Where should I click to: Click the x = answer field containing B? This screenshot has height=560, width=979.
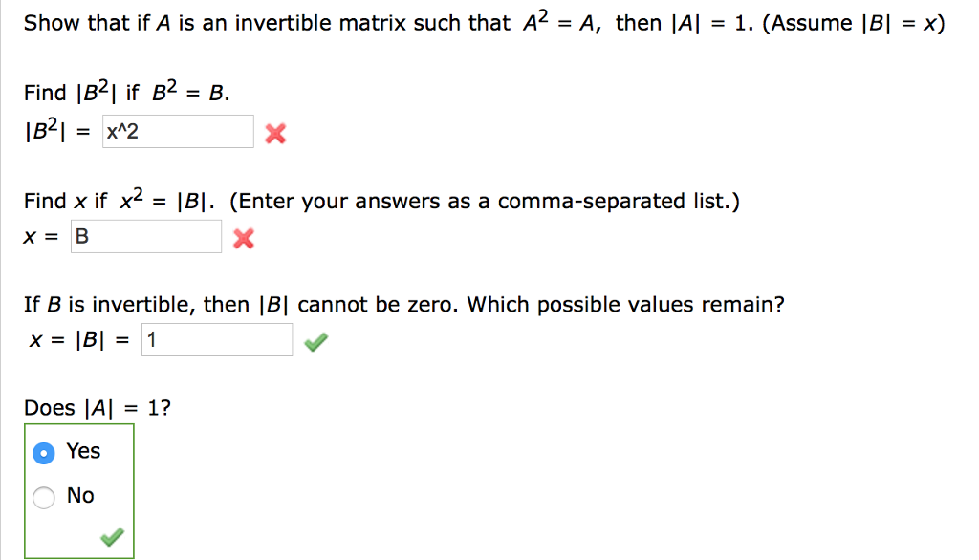[x=145, y=236]
